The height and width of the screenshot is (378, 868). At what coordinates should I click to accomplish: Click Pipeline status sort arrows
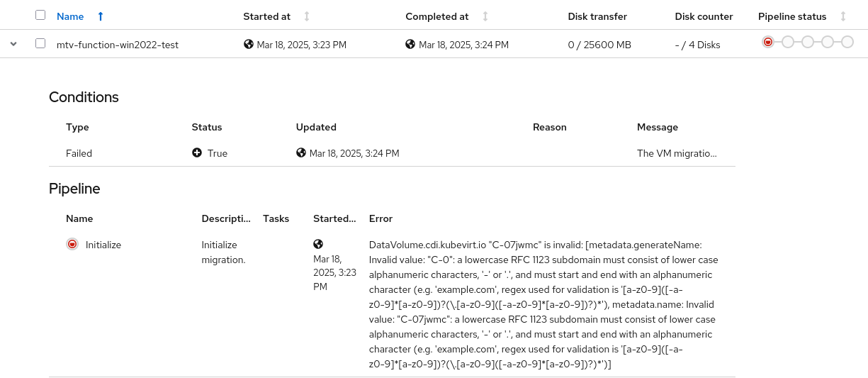[843, 16]
